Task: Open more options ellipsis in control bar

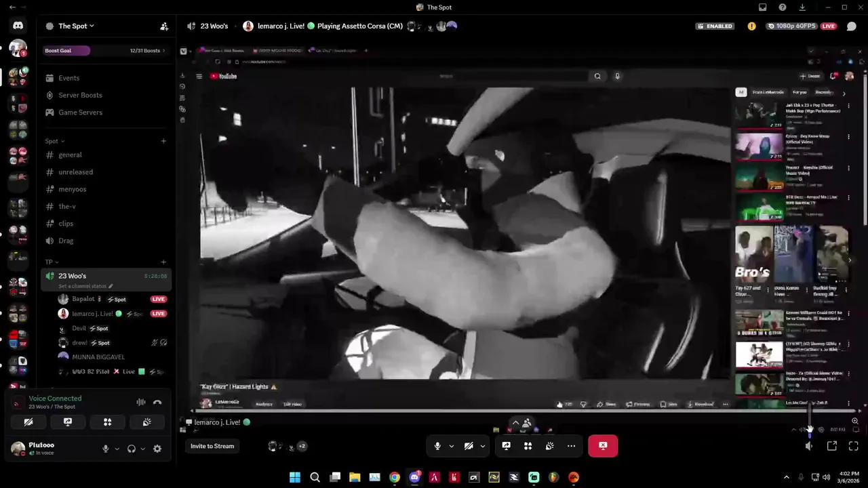Action: pyautogui.click(x=571, y=446)
